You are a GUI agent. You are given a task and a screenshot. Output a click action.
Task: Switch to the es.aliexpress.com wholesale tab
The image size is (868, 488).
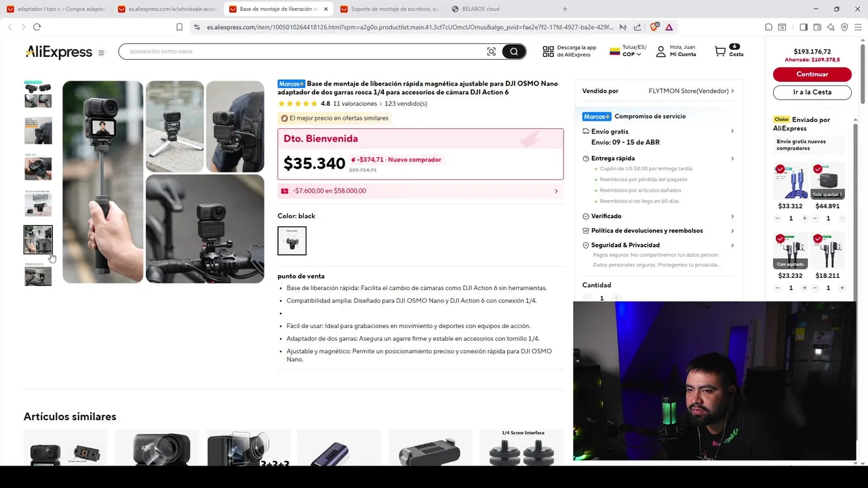[168, 9]
